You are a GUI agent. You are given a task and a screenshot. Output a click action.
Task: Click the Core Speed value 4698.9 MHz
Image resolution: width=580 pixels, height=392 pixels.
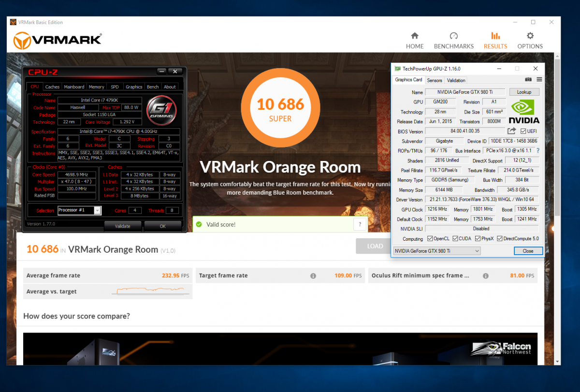pos(76,174)
